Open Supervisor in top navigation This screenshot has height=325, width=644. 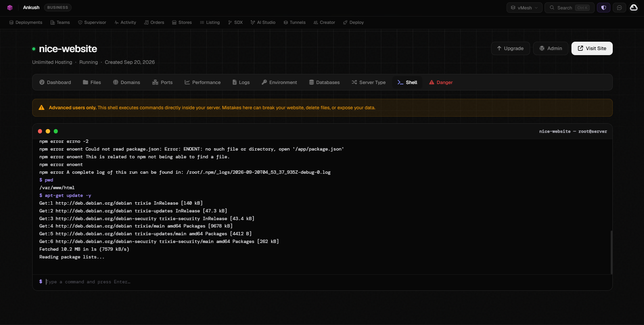tap(92, 23)
